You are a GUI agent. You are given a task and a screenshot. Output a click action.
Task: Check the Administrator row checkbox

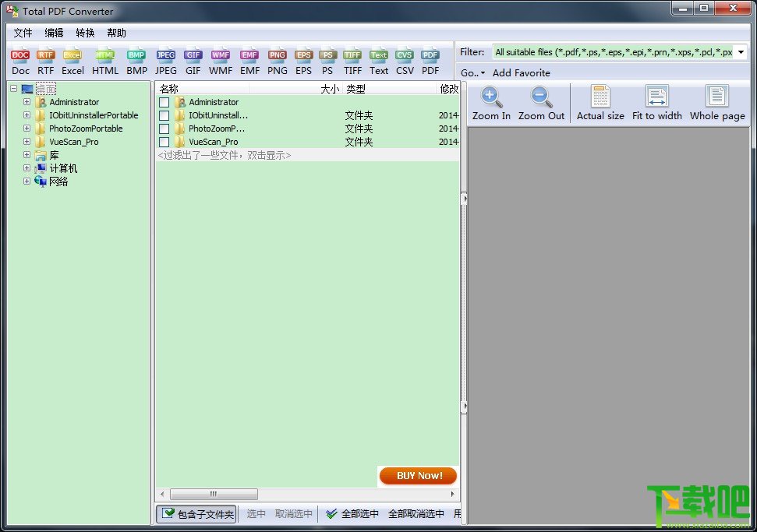pos(164,102)
